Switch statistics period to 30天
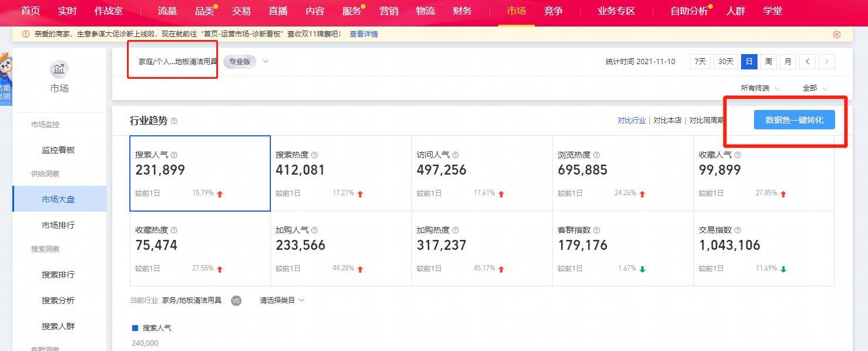The image size is (868, 351). pos(726,62)
